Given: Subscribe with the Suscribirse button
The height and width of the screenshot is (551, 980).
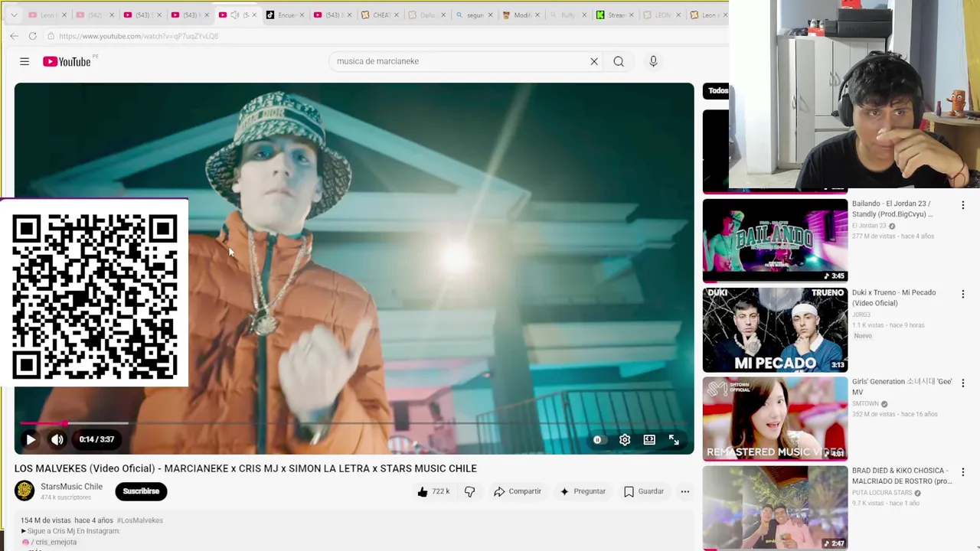Looking at the screenshot, I should click(x=141, y=491).
